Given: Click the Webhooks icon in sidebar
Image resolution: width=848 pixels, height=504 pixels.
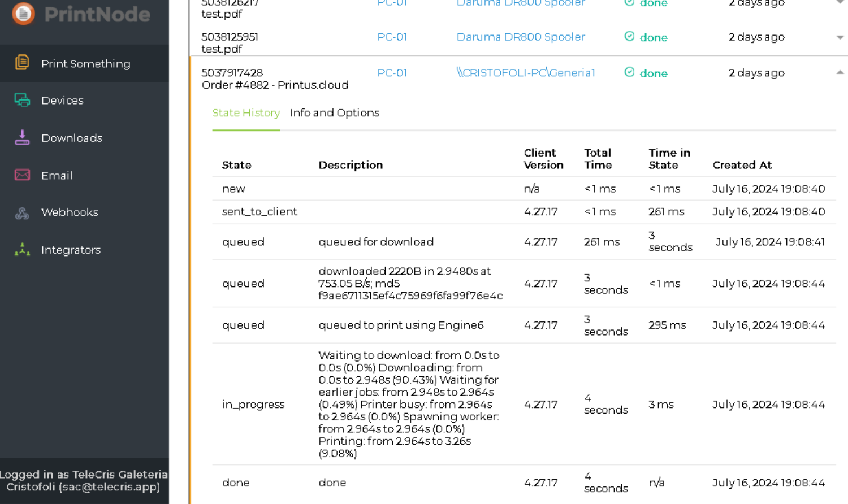Looking at the screenshot, I should [22, 213].
